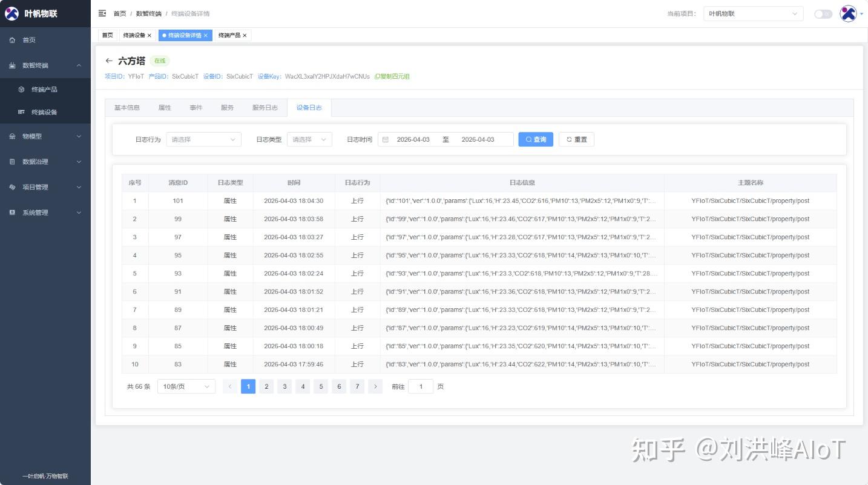The image size is (868, 485).
Task: Go to page 4
Action: pos(303,386)
